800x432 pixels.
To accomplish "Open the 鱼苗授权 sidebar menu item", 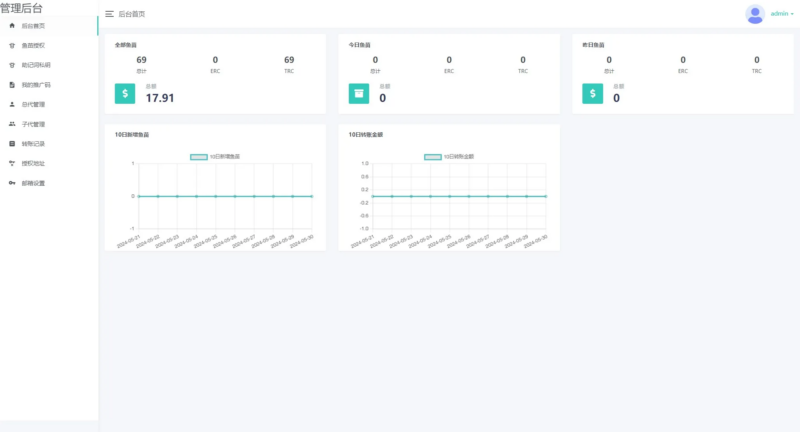I will point(33,45).
